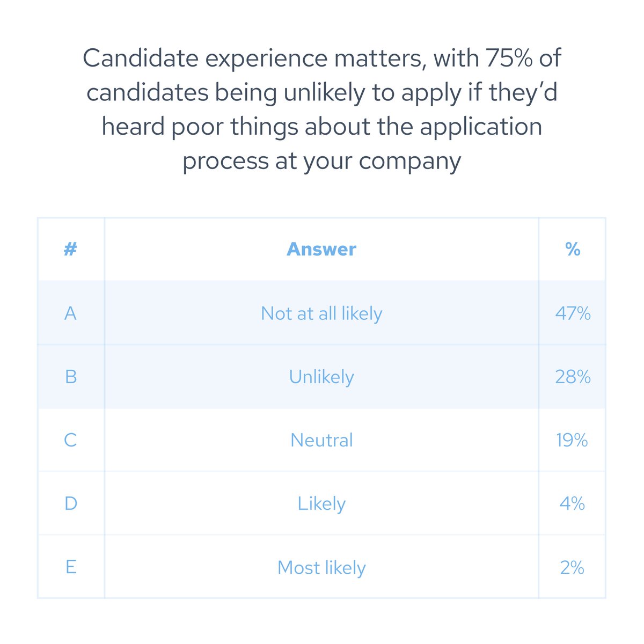
Task: Select the 'Unlikely' answer cell
Action: click(321, 377)
